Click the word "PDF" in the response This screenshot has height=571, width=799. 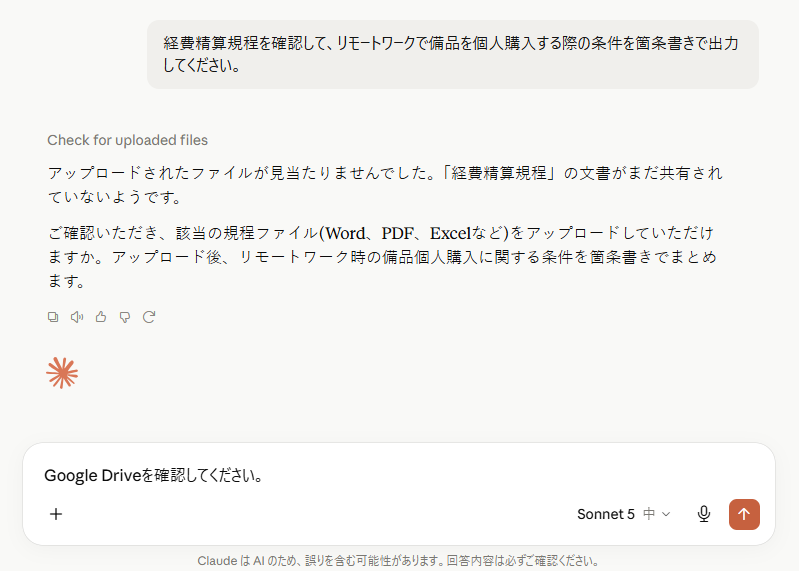[x=397, y=233]
